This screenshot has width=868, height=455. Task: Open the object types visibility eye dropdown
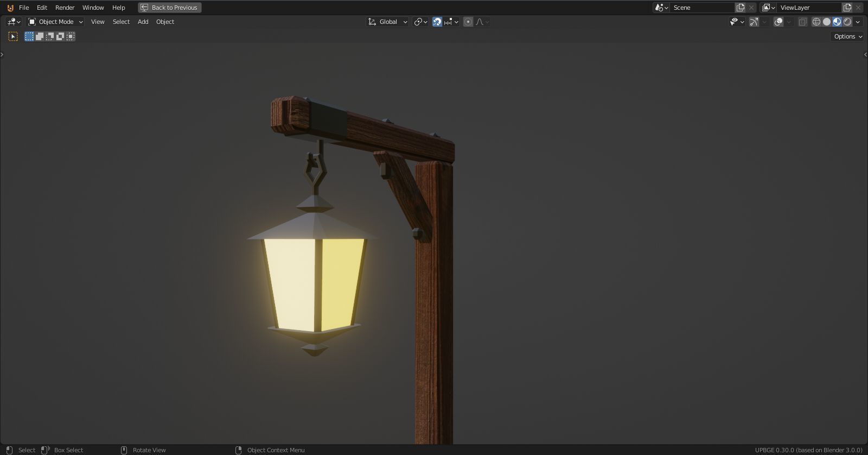point(737,22)
